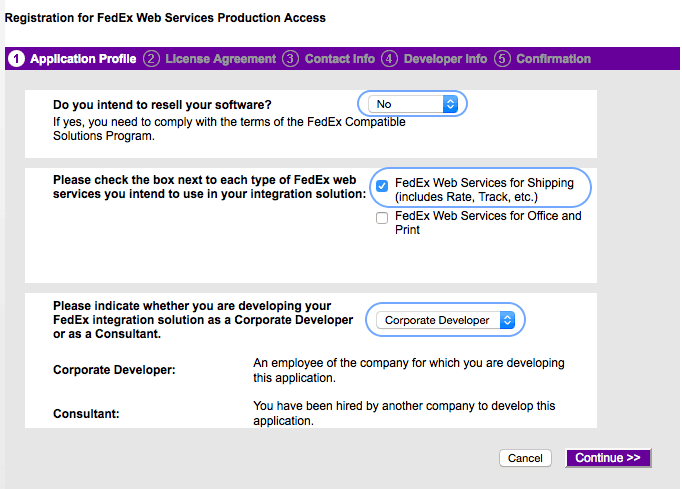Click the 'Consultant:' definition label
This screenshot has width=682, height=489.
point(86,414)
